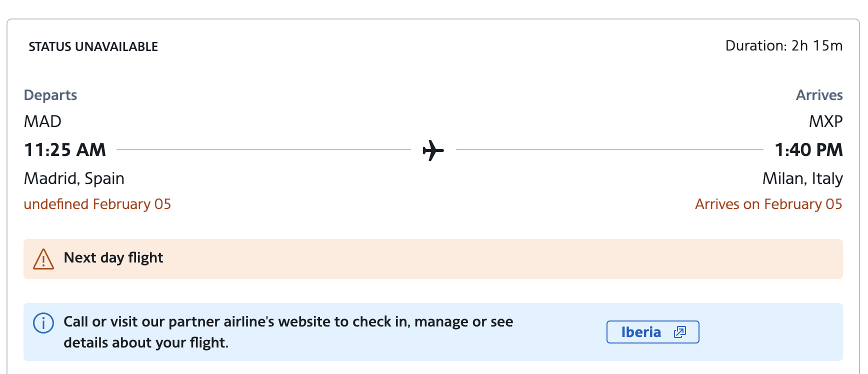Viewport: 868px width, 374px height.
Task: Click the warning triangle icon
Action: pyautogui.click(x=43, y=259)
